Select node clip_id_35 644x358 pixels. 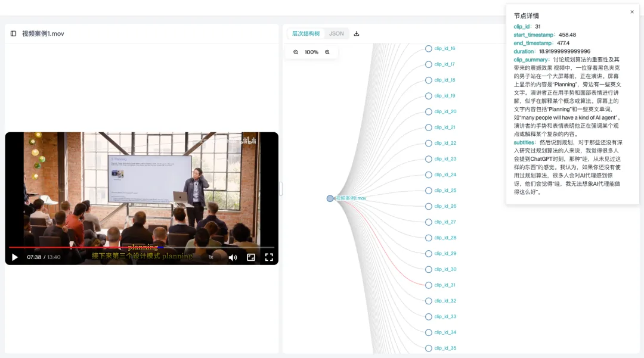428,348
